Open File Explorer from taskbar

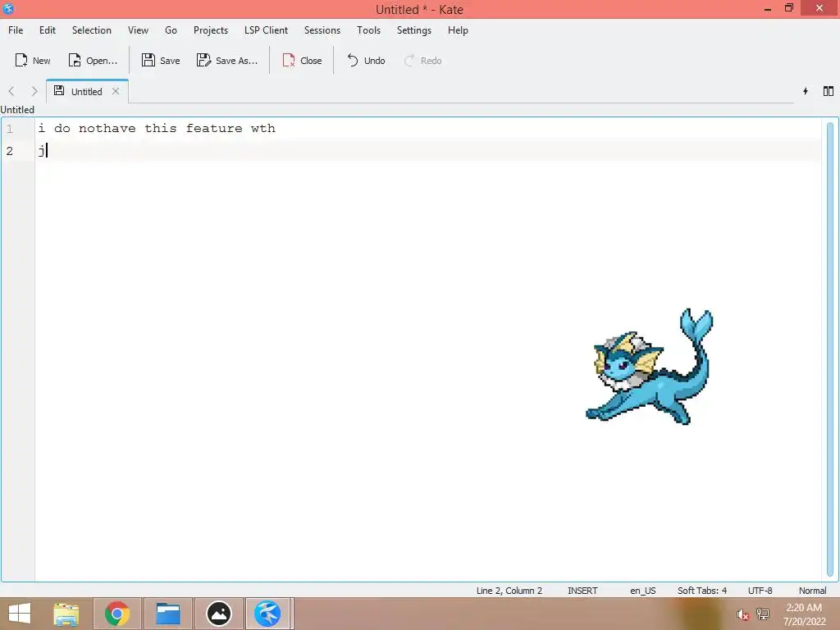pyautogui.click(x=66, y=614)
